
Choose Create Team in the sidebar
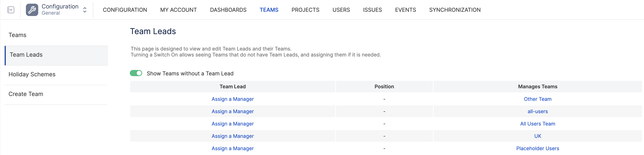pos(26,94)
